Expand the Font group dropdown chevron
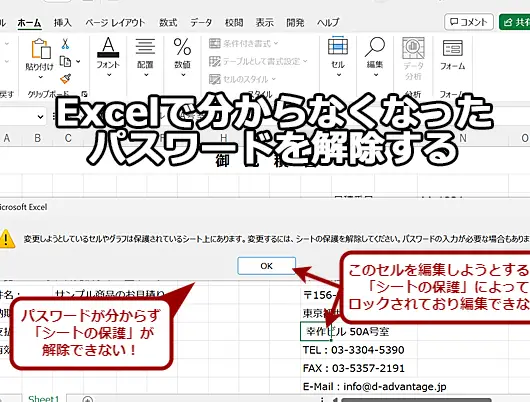This screenshot has height=402, width=530. [109, 75]
